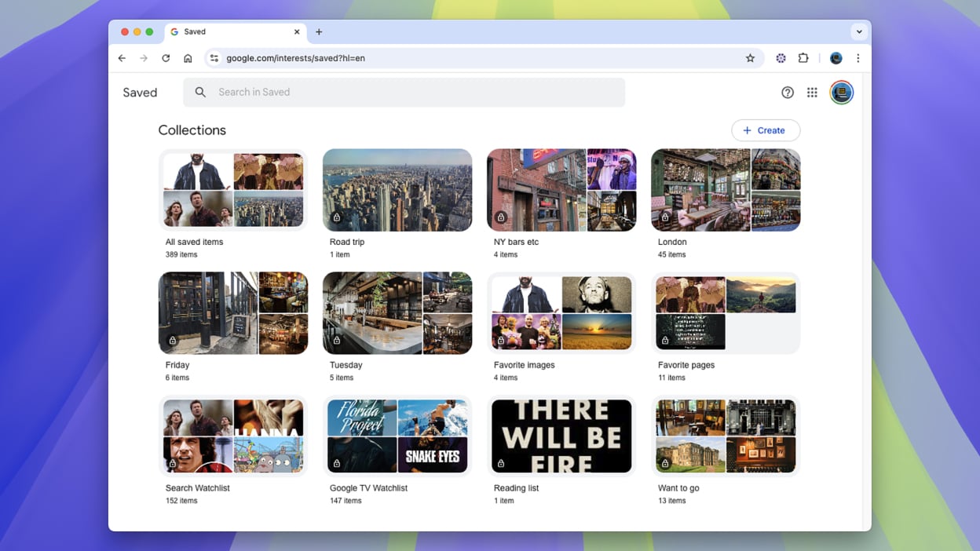980x551 pixels.
Task: Expand the plus icon to add a new tab
Action: [319, 31]
